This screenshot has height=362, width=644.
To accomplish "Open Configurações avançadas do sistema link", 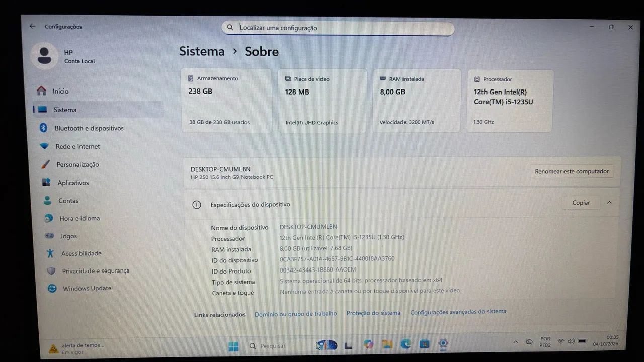I will click(458, 312).
